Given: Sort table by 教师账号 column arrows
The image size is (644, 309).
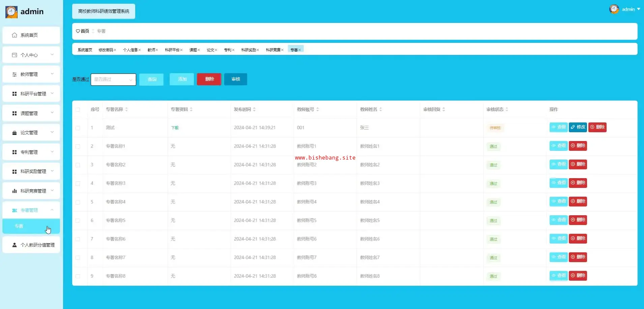Looking at the screenshot, I should pyautogui.click(x=318, y=109).
